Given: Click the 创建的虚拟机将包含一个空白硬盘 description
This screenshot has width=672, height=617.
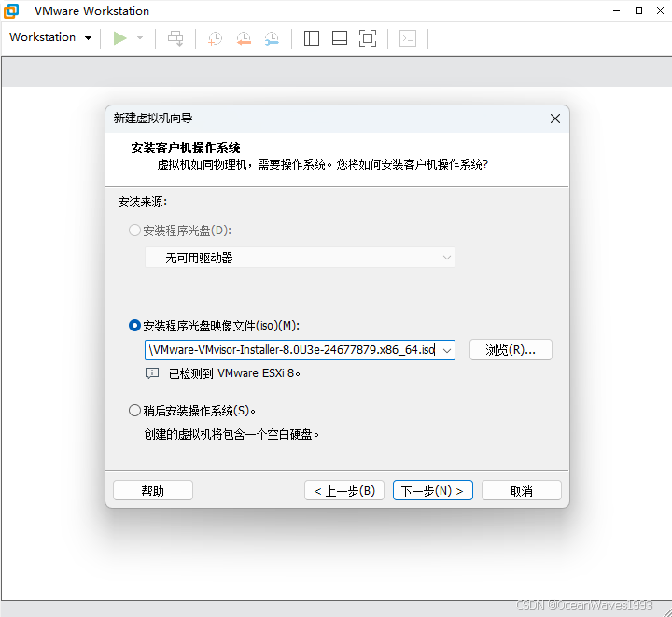Looking at the screenshot, I should tap(231, 434).
